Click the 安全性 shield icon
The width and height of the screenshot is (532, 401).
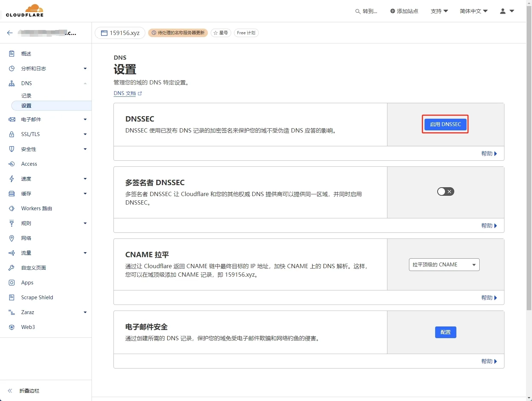point(12,149)
